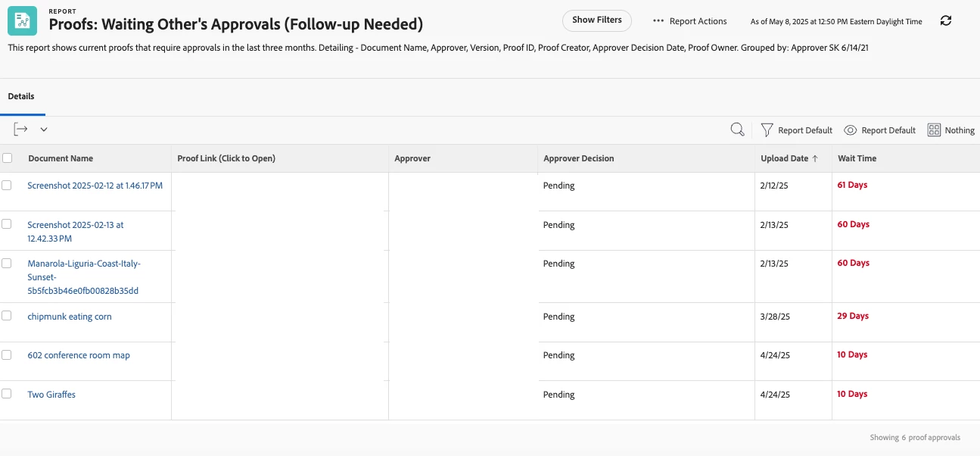
Task: Tick the select-all checkbox in the table header
Action: (7, 158)
